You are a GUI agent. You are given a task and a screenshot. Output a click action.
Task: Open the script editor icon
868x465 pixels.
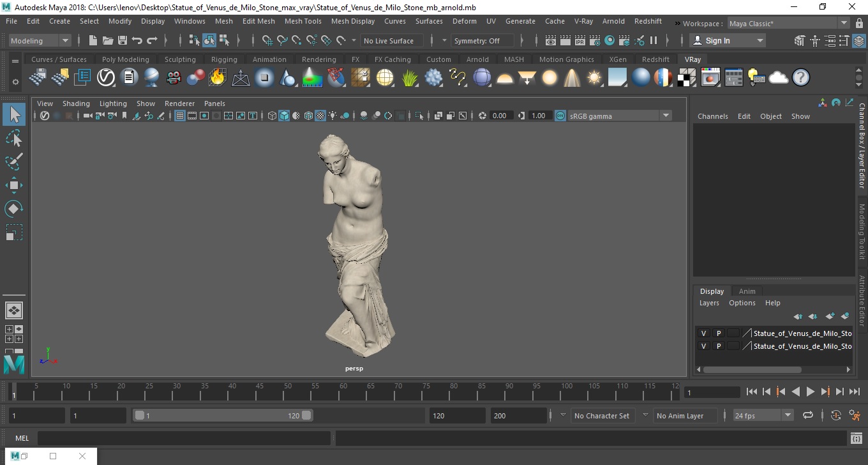[857, 438]
